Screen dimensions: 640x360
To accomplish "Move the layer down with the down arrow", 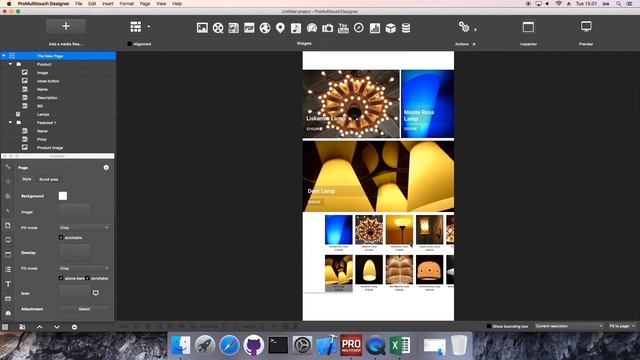I will 57,327.
